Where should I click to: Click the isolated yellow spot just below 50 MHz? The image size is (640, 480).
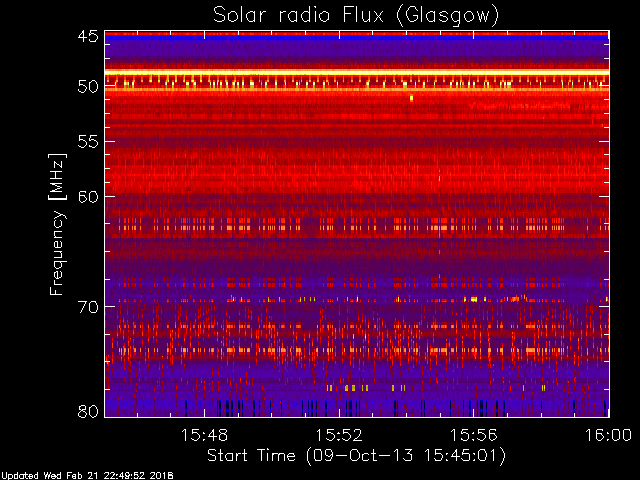411,98
